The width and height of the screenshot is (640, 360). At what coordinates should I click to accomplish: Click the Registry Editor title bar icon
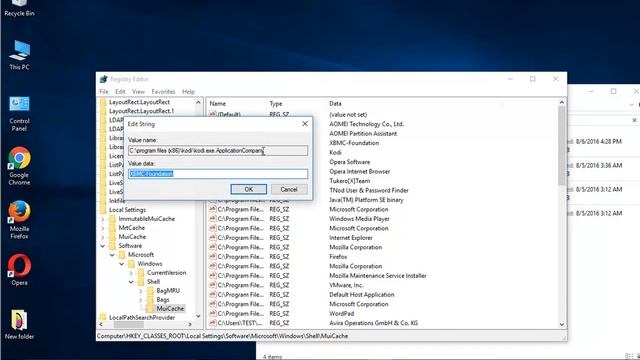(104, 79)
